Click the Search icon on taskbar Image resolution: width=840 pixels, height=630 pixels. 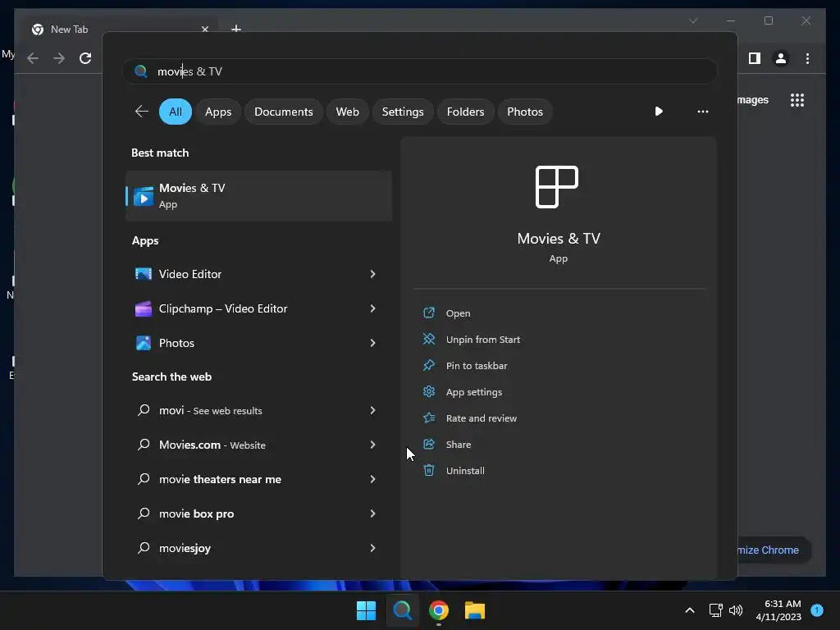pyautogui.click(x=402, y=610)
